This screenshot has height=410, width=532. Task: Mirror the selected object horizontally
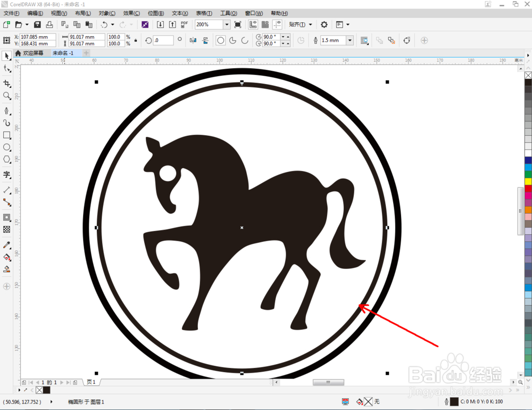click(x=193, y=40)
